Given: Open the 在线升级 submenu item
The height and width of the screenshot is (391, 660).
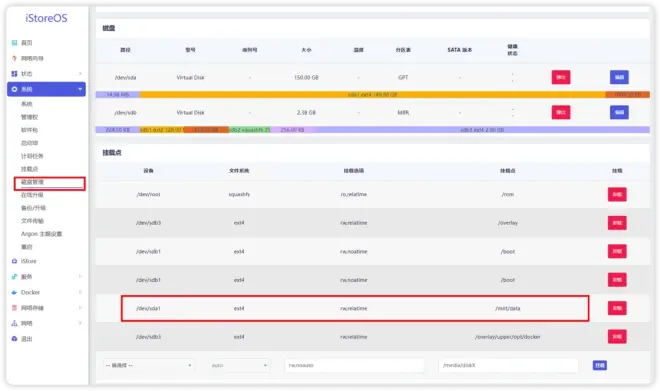Looking at the screenshot, I should pos(32,195).
